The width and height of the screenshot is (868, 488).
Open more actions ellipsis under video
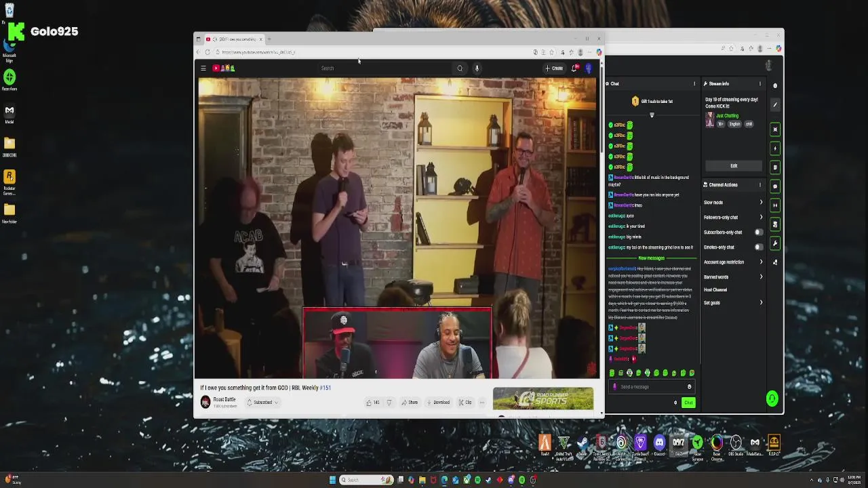coord(482,403)
